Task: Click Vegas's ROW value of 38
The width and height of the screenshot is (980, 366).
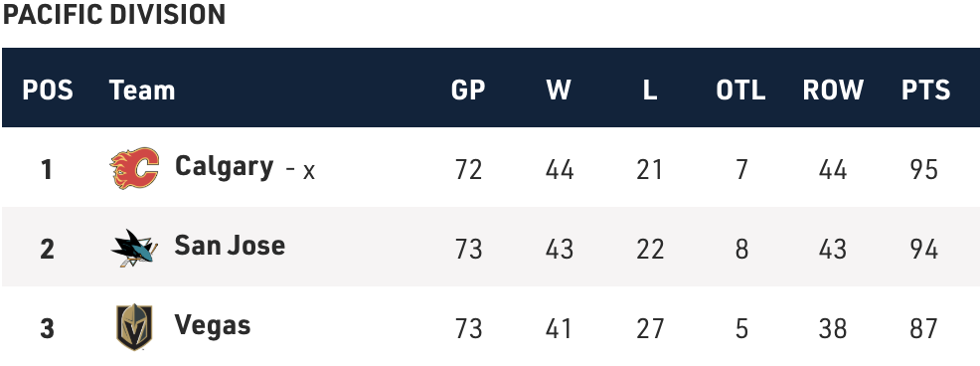Action: tap(833, 328)
